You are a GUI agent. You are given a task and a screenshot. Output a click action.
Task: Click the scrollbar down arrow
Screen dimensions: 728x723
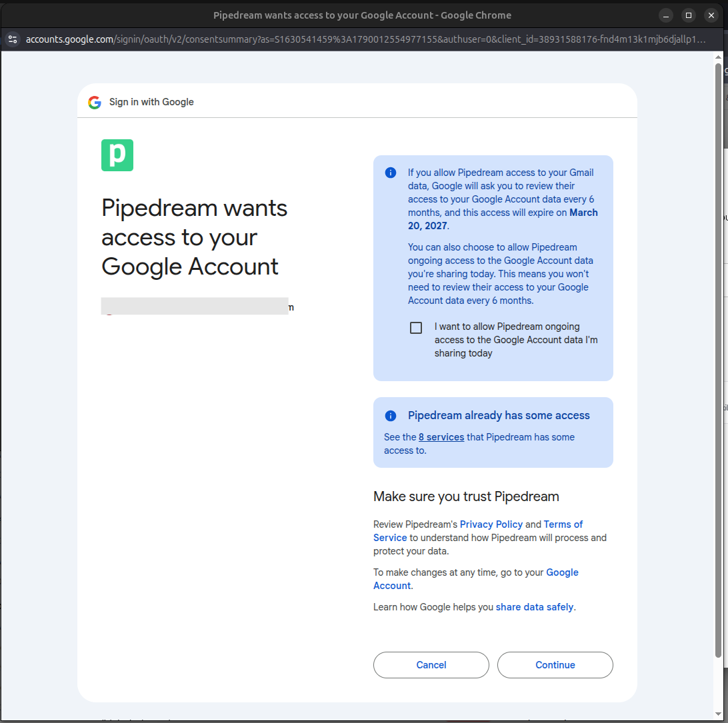(x=718, y=714)
